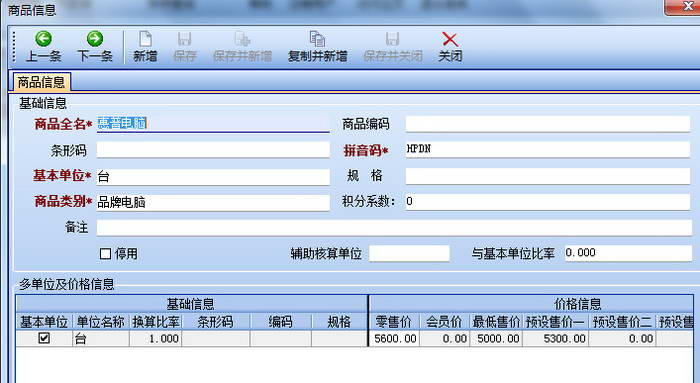
Task: Go to next record with 下一条
Action: click(95, 46)
